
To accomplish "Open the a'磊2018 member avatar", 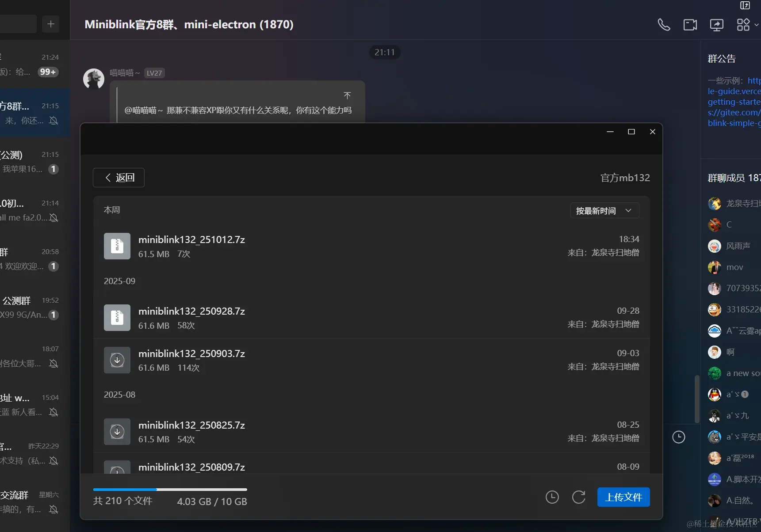I will coord(715,458).
